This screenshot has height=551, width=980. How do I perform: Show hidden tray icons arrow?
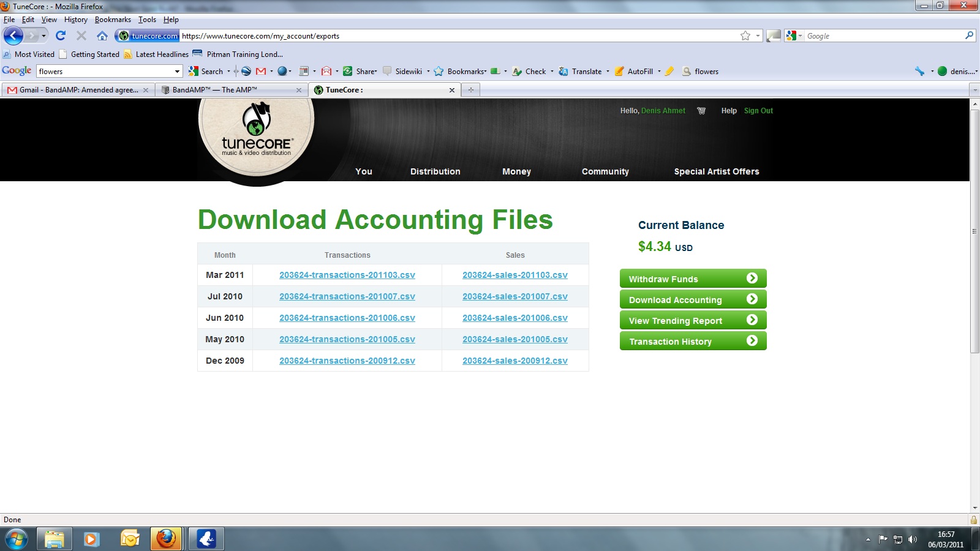pyautogui.click(x=868, y=539)
